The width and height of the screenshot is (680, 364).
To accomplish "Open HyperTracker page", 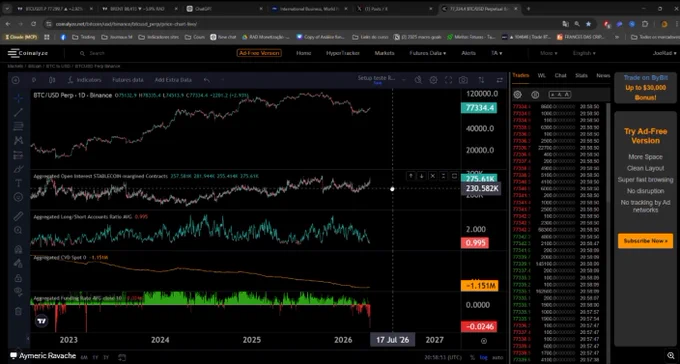I will tap(343, 53).
